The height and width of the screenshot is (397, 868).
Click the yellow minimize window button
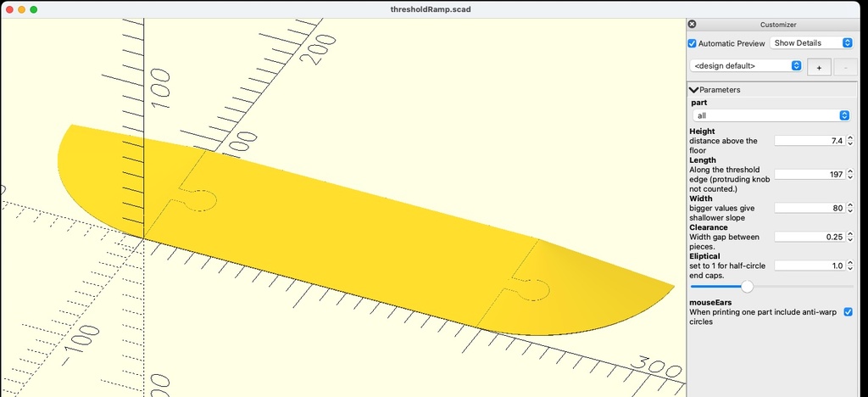pyautogui.click(x=21, y=9)
